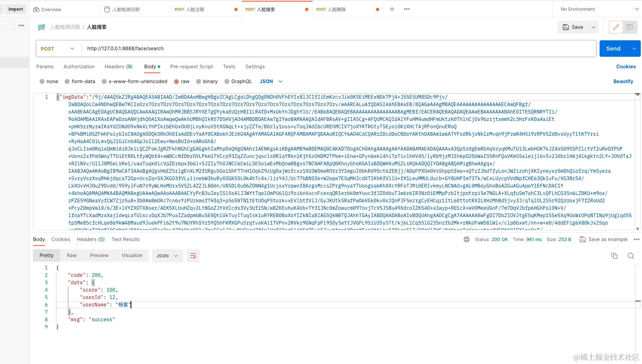Switch to the Preview response view

pos(99,255)
